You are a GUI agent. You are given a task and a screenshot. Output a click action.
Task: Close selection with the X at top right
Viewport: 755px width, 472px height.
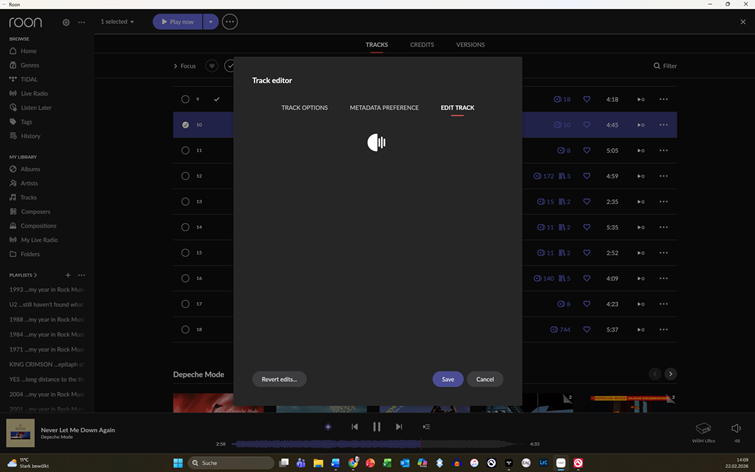coord(743,22)
